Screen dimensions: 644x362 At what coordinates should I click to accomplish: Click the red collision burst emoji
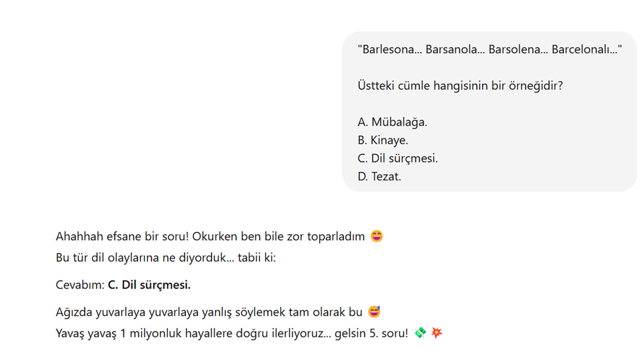click(437, 333)
